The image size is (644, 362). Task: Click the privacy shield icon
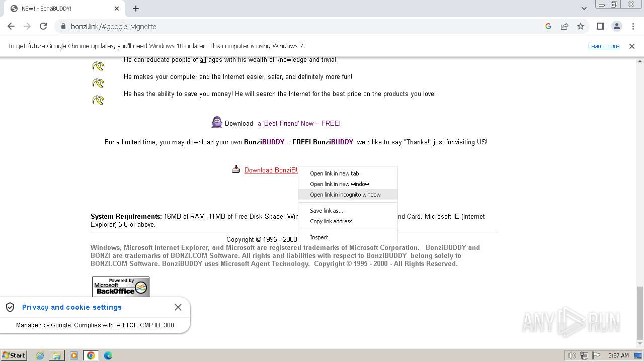pos(10,307)
